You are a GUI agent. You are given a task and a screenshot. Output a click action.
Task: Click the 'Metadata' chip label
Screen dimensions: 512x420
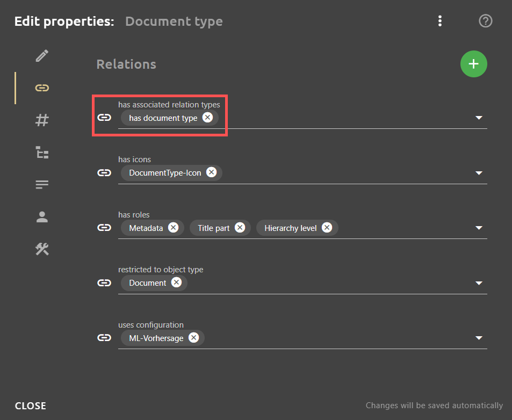146,228
